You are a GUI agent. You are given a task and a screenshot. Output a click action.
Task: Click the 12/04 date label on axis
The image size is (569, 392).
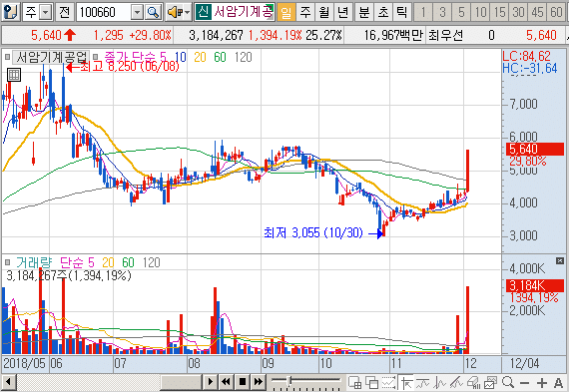[524, 364]
